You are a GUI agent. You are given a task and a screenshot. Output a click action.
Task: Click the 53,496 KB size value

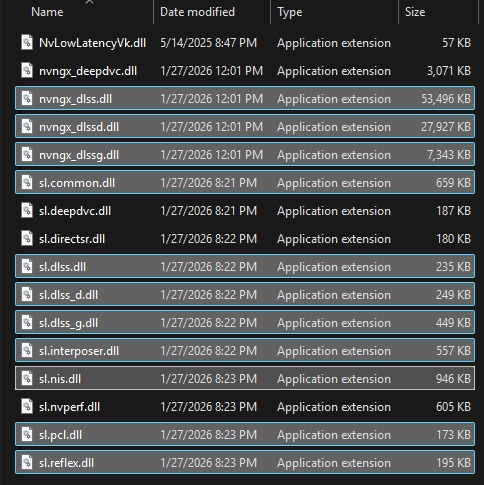446,99
